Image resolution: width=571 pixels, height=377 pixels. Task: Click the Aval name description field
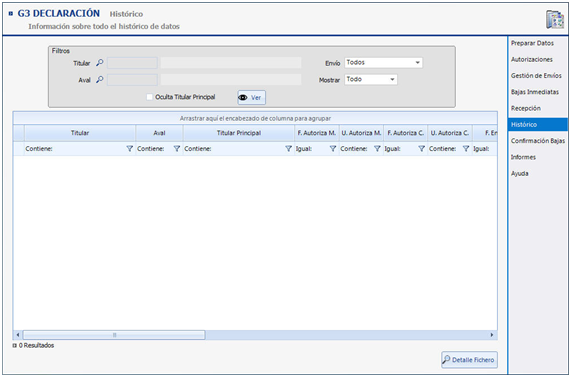point(231,80)
